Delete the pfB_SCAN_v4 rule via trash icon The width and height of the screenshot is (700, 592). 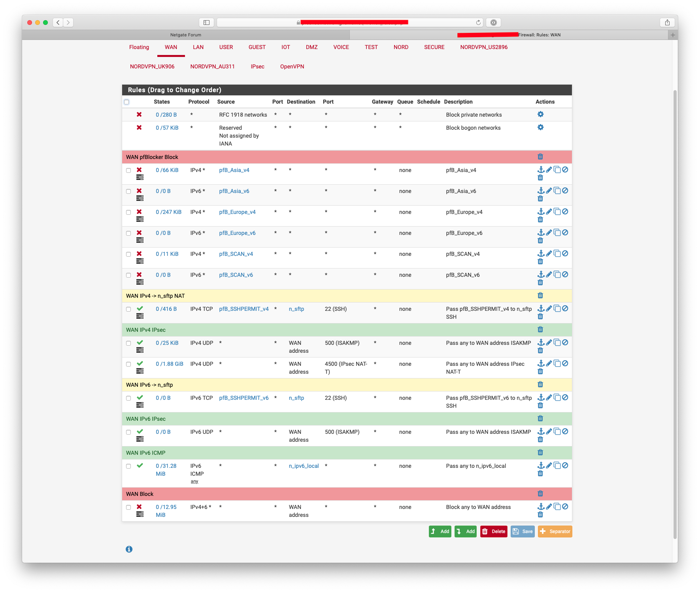[540, 261]
